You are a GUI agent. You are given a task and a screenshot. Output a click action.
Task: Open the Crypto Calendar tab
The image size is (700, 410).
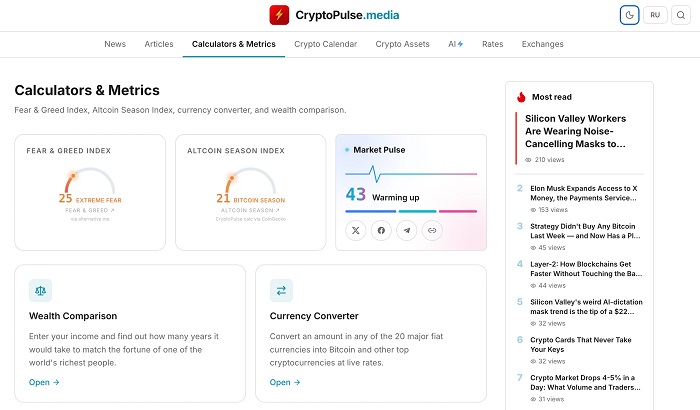325,44
